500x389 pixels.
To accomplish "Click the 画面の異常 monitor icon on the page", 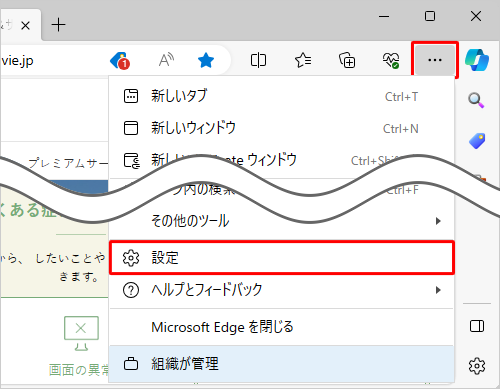I will (81, 333).
